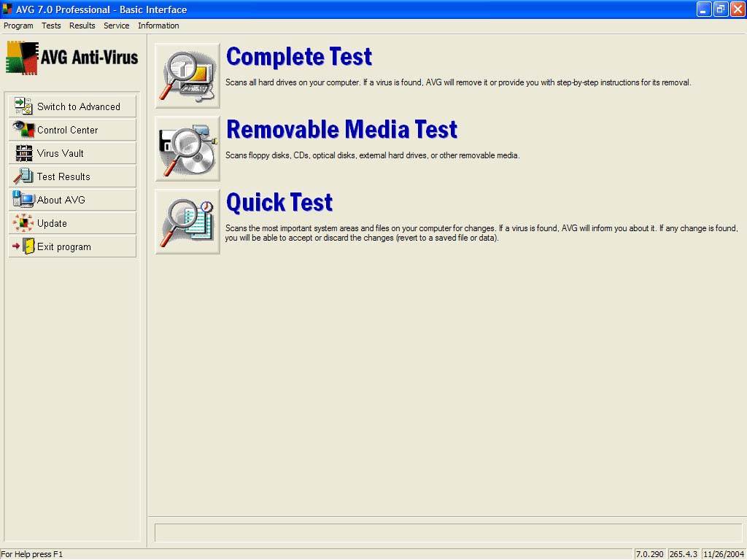Screen dimensions: 747x560
Task: Open the Service menu
Action: pos(116,26)
